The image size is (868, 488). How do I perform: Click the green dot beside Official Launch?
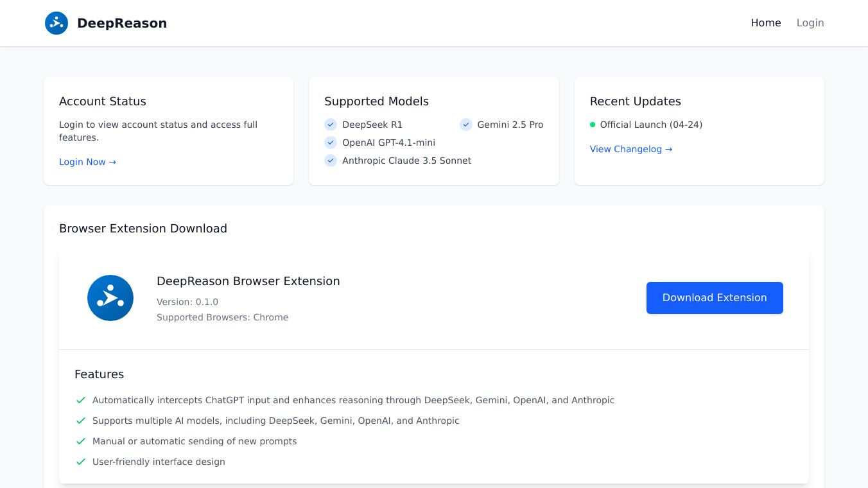pos(593,125)
